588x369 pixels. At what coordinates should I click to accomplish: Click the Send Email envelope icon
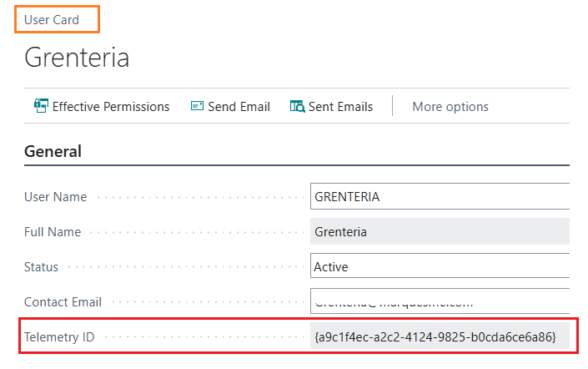(197, 106)
